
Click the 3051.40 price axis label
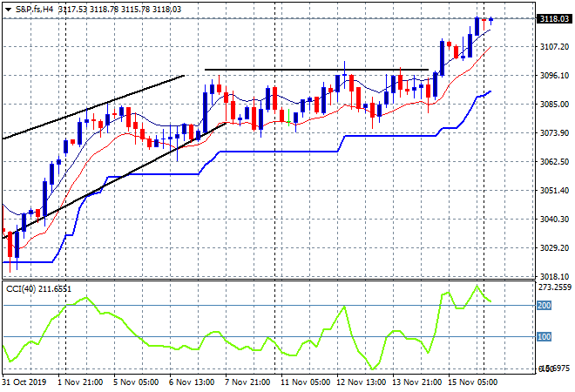[554, 190]
